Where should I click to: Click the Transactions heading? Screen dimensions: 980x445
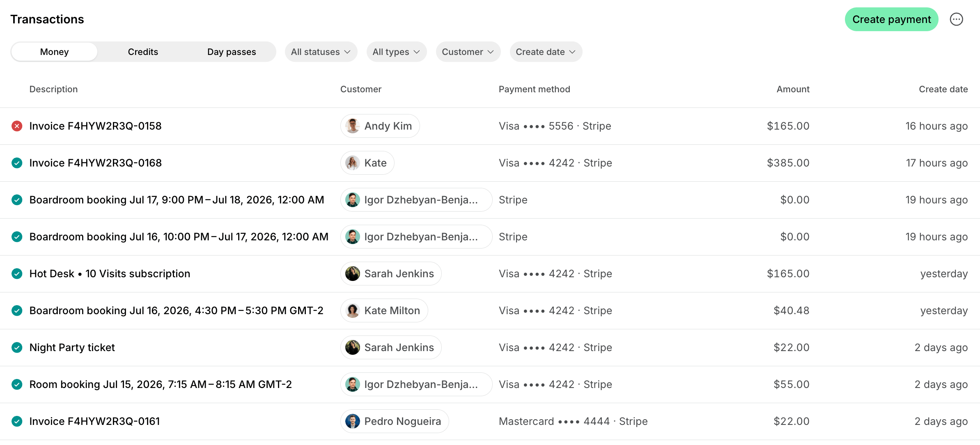[47, 19]
